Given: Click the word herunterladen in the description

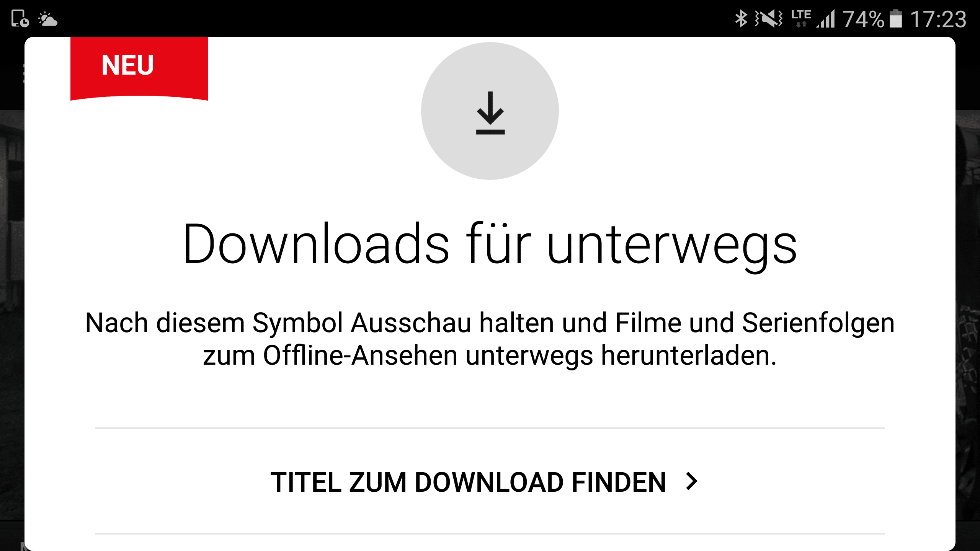Looking at the screenshot, I should pos(689,355).
